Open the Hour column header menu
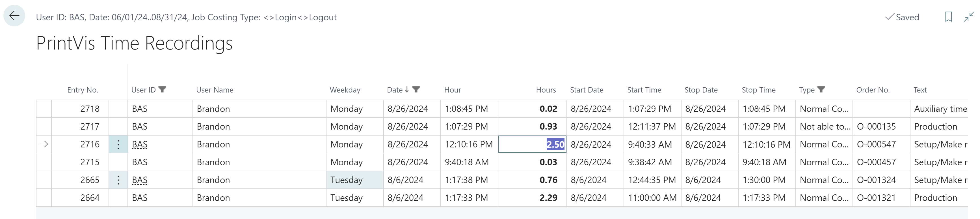The height and width of the screenshot is (219, 980). tap(452, 90)
